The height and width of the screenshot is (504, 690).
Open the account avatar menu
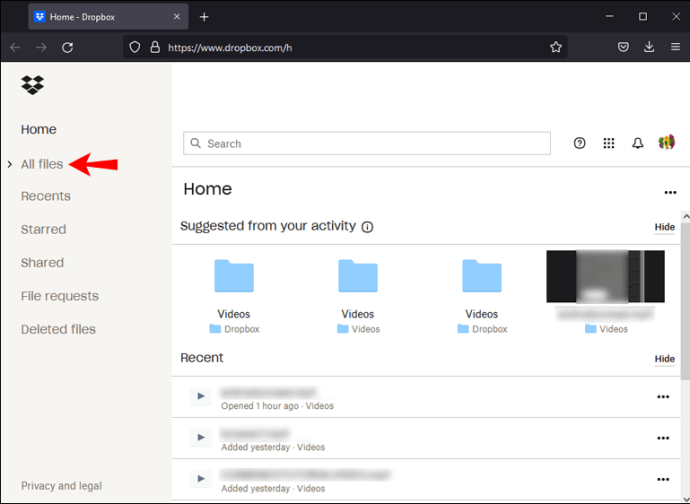point(667,142)
